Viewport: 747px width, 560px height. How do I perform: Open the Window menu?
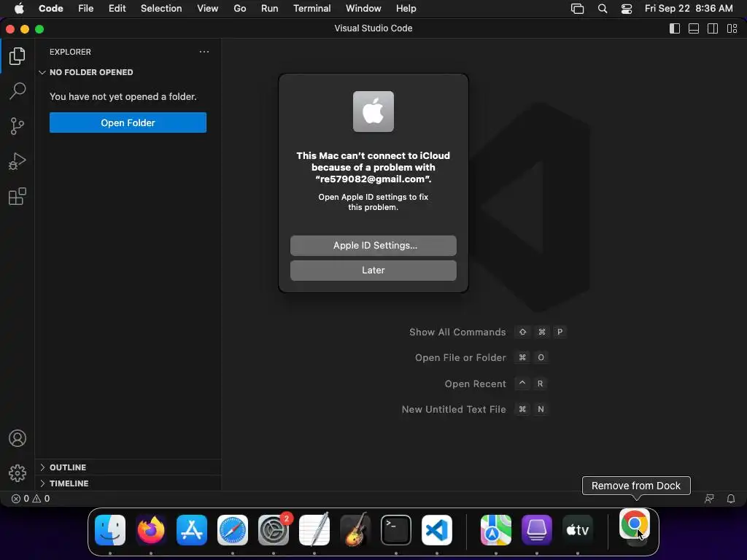(x=363, y=9)
